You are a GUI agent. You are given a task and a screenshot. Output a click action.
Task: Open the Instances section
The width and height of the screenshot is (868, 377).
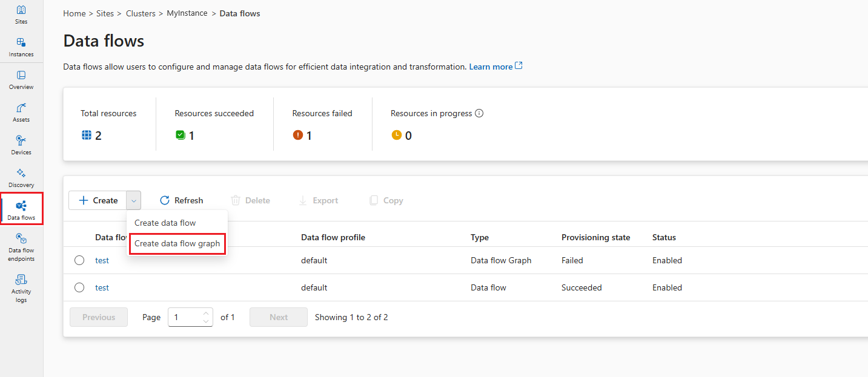(21, 48)
